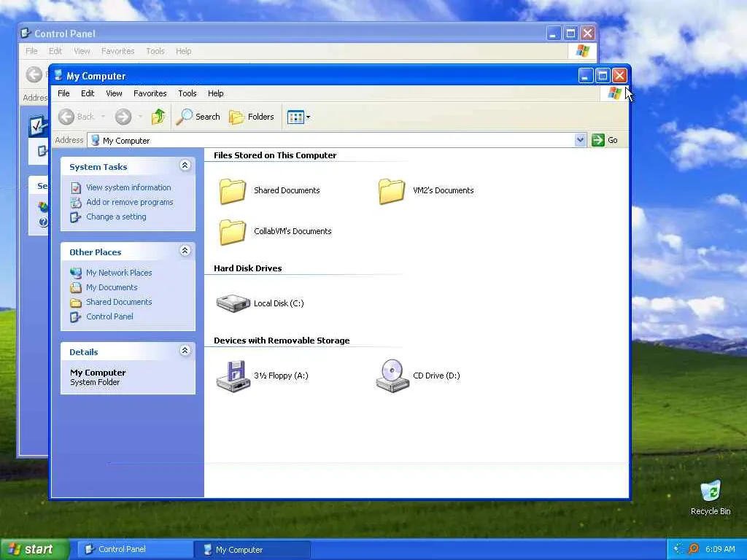The height and width of the screenshot is (560, 747).
Task: Open the My Network Places link
Action: pyautogui.click(x=119, y=273)
